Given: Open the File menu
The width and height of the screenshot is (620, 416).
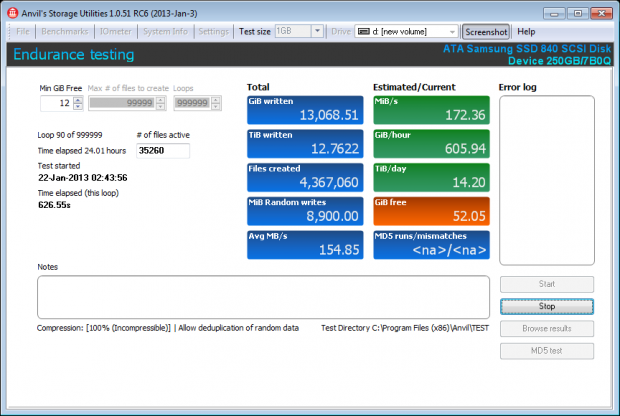Looking at the screenshot, I should click(x=23, y=32).
